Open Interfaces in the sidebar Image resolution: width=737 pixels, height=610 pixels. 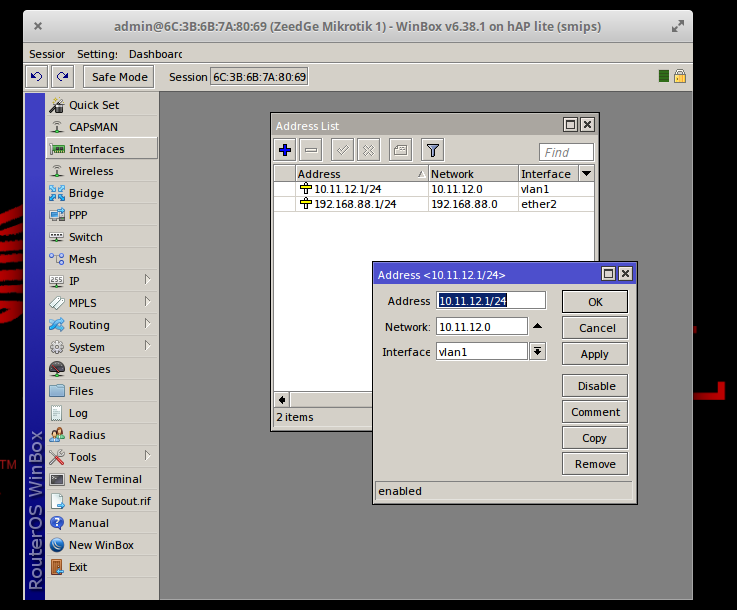[102, 149]
